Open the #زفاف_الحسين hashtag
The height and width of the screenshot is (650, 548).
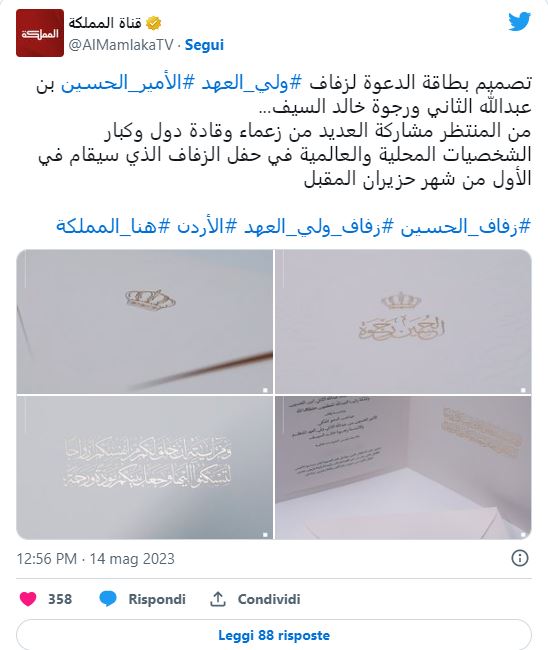click(466, 227)
